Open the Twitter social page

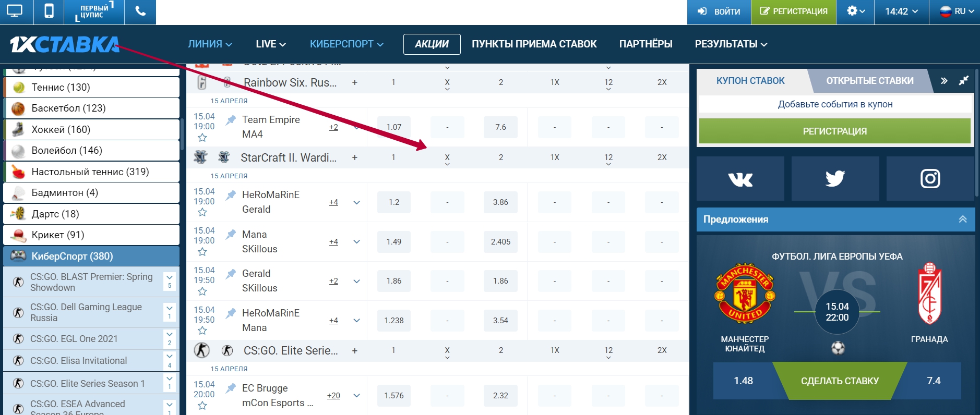pos(835,179)
